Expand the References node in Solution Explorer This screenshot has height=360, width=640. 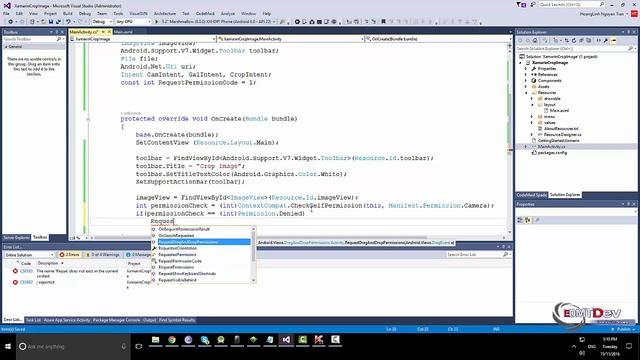coord(526,75)
